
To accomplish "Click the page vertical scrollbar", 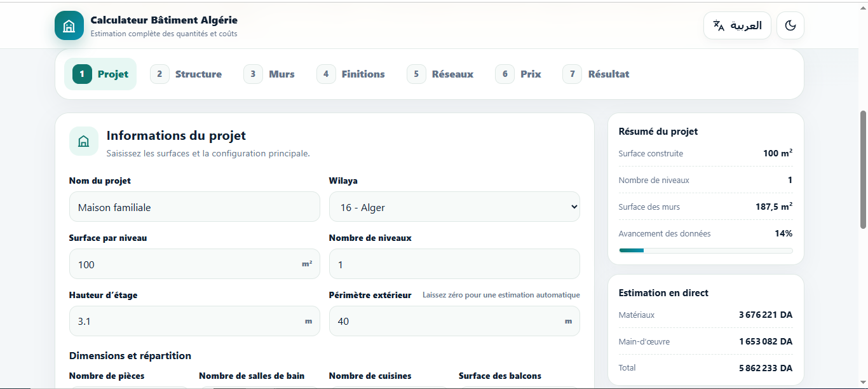I will click(863, 170).
